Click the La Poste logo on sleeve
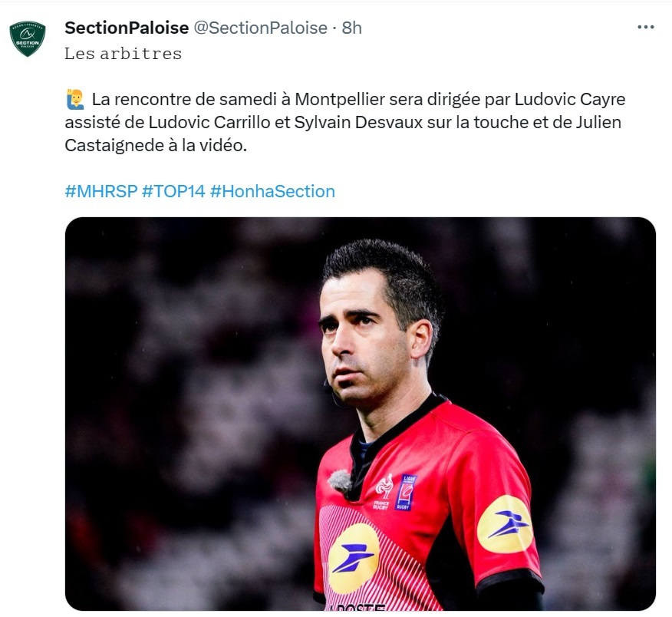 [505, 524]
